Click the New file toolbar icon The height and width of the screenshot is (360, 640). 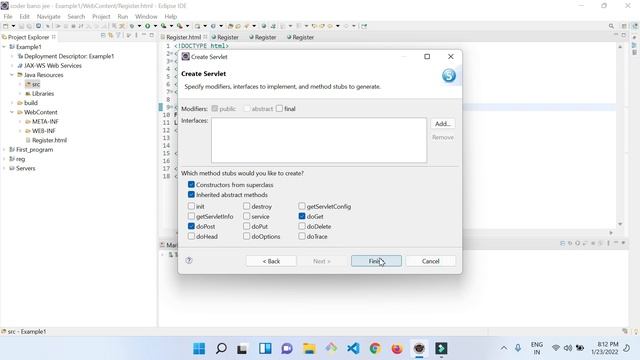pyautogui.click(x=6, y=26)
